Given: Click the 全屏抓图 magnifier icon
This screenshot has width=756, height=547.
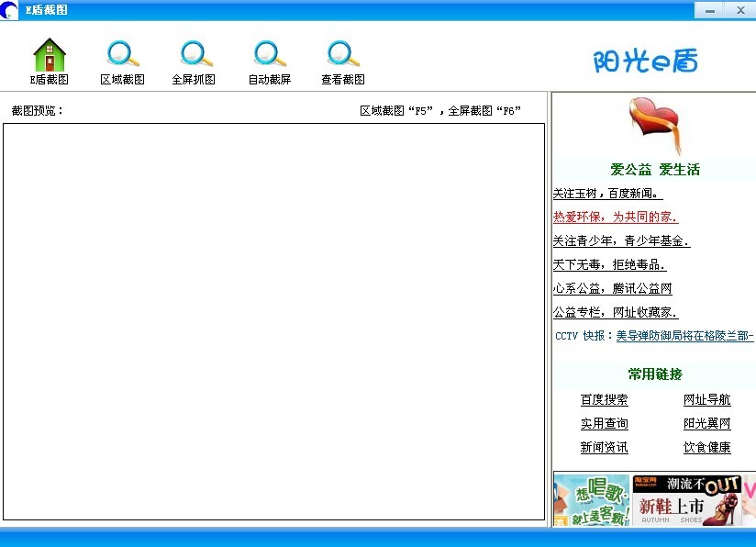Looking at the screenshot, I should tap(196, 54).
